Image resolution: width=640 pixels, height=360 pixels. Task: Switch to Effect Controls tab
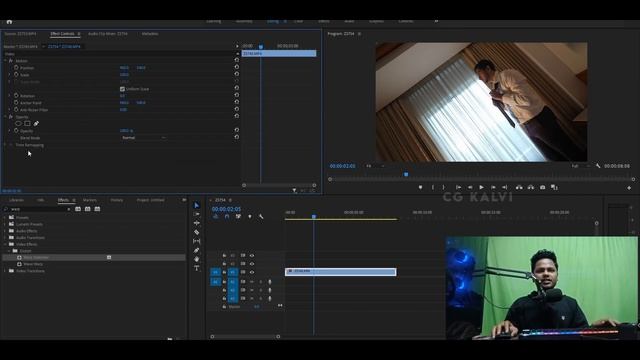[x=62, y=34]
